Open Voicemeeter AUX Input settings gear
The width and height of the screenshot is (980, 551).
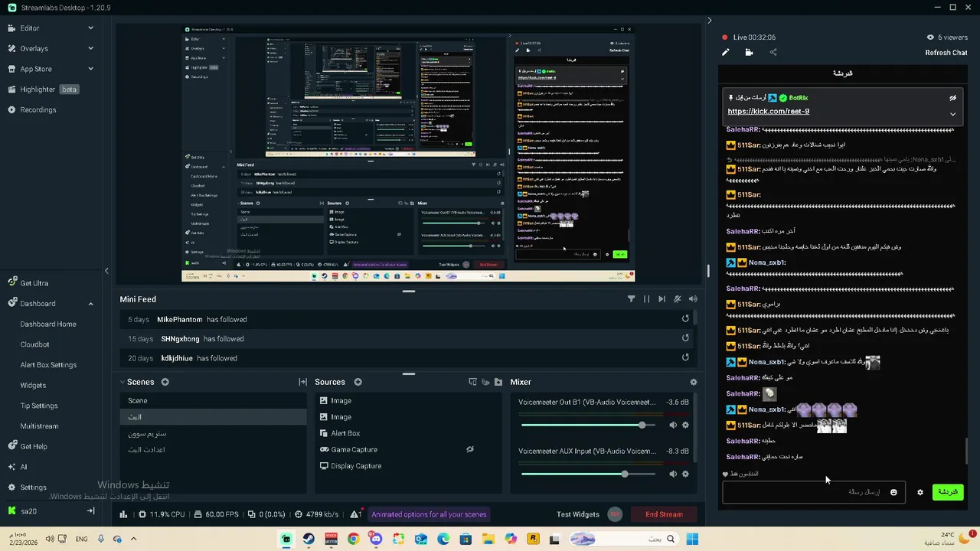685,474
